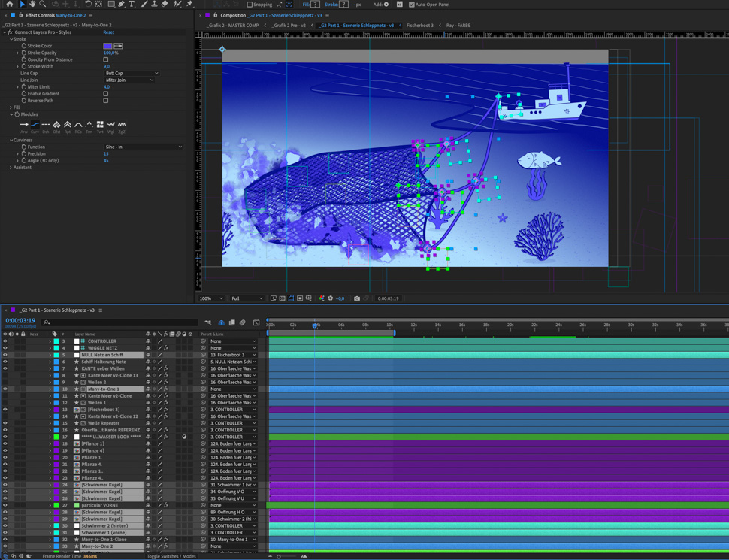The image size is (729, 560).
Task: Expand the Fill property group
Action: point(11,107)
